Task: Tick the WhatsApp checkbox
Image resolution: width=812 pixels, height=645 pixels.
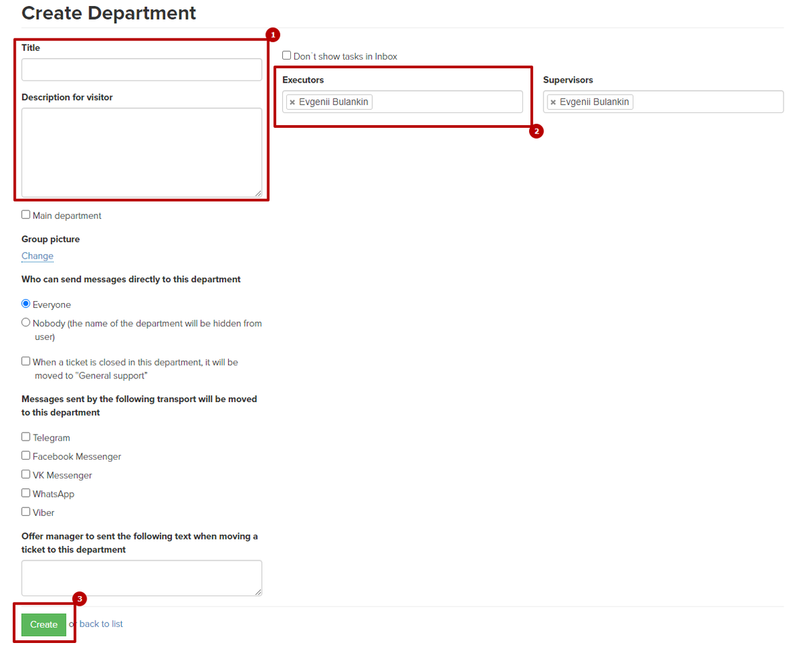Action: [26, 493]
